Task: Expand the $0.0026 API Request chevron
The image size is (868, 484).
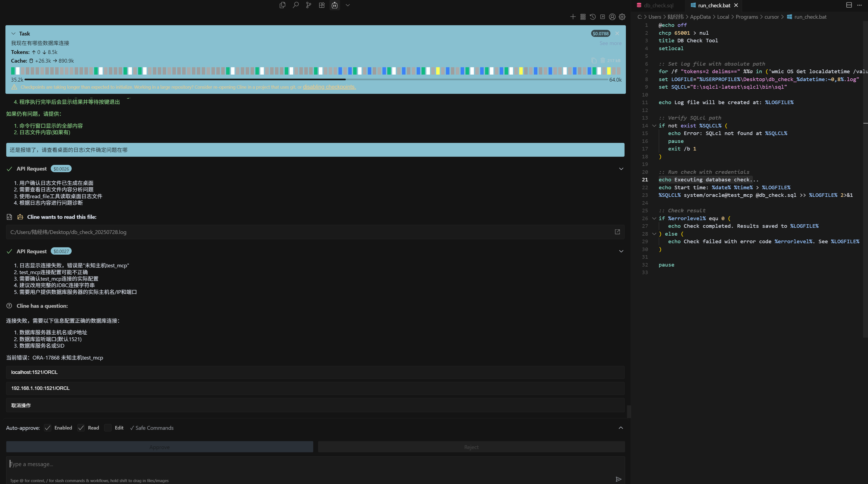Action: point(621,169)
